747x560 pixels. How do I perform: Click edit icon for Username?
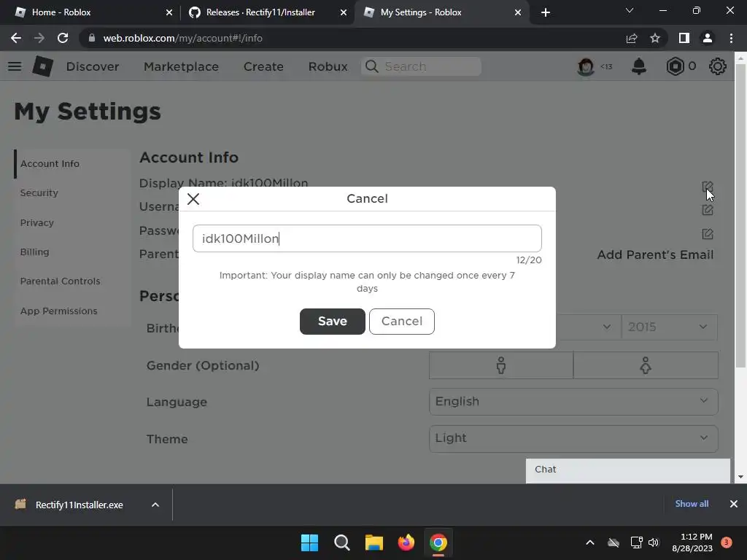coord(708,210)
